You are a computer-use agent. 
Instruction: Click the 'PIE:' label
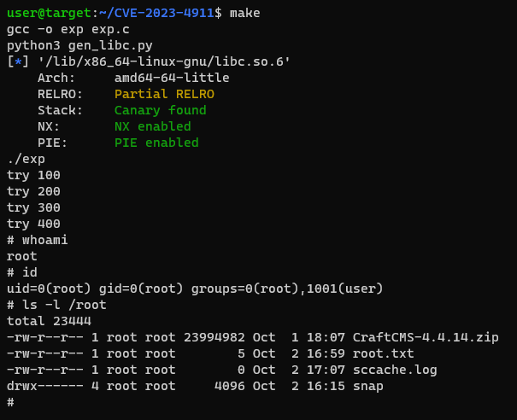[52, 143]
